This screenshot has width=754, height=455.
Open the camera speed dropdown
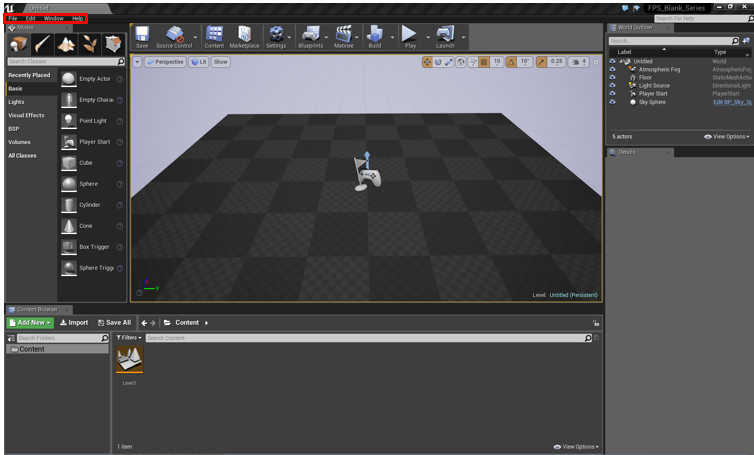579,62
